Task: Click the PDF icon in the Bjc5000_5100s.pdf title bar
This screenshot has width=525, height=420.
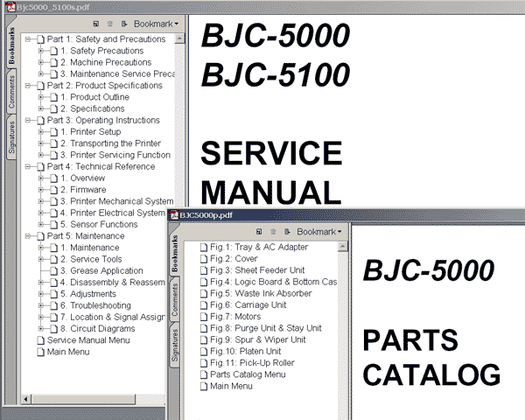Action: [11, 7]
